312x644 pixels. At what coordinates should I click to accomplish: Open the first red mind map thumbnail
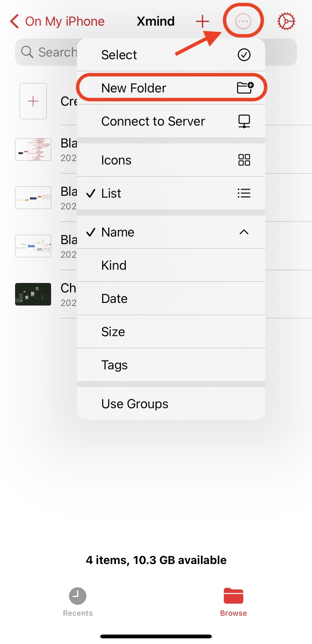(33, 149)
